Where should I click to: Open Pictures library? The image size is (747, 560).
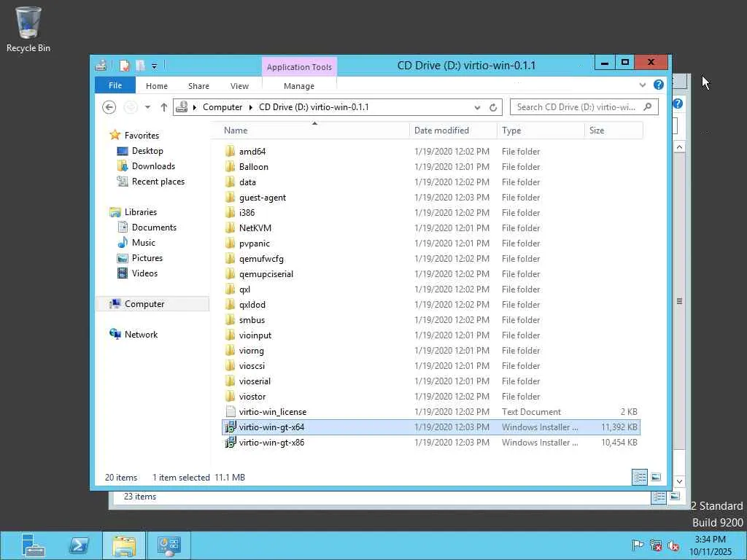(x=147, y=257)
